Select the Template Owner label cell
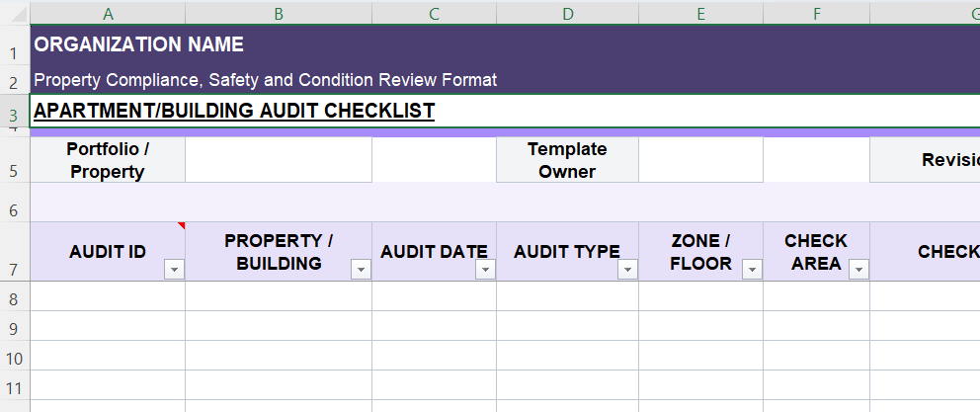Screen dimensions: 980x412 tap(567, 160)
